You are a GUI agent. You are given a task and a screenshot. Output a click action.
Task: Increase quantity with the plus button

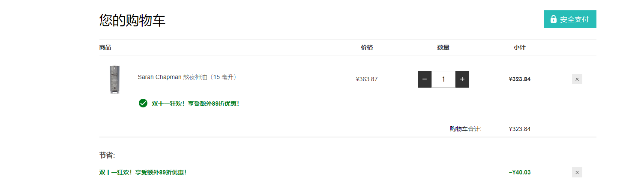point(462,79)
